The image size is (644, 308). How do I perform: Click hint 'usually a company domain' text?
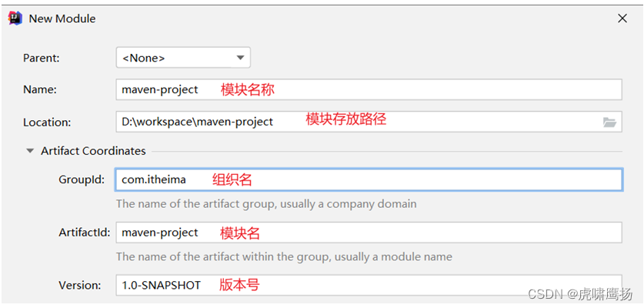(x=349, y=203)
